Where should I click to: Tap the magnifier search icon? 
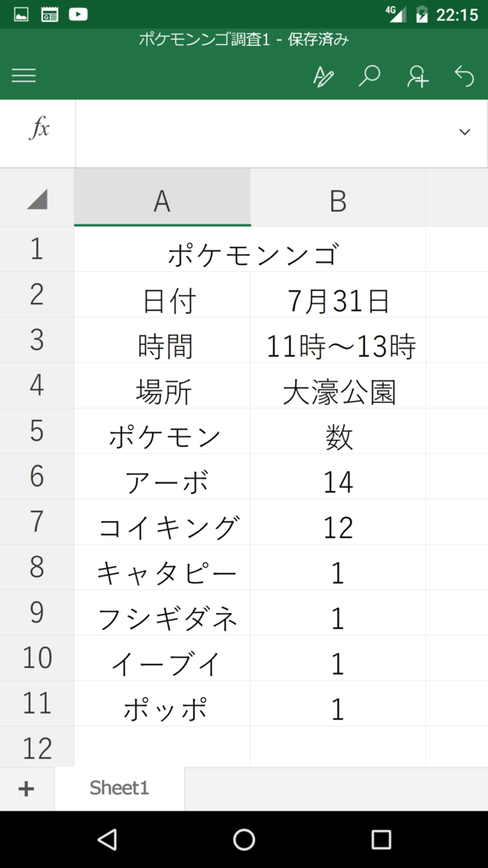click(369, 75)
